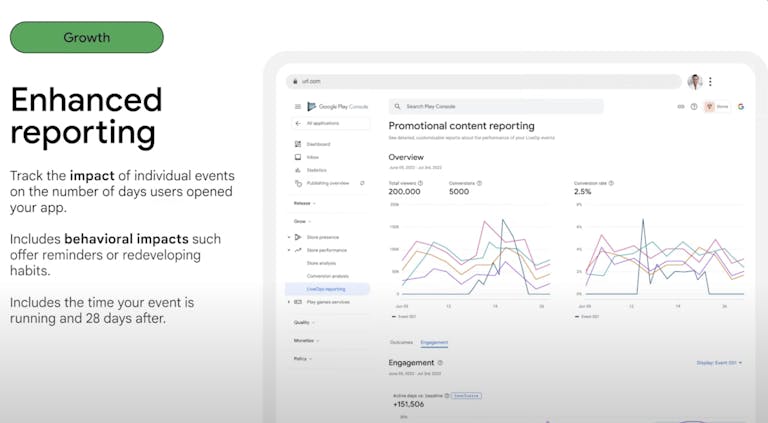This screenshot has width=768, height=423.
Task: Expand the Play games services tree arrow
Action: (288, 302)
